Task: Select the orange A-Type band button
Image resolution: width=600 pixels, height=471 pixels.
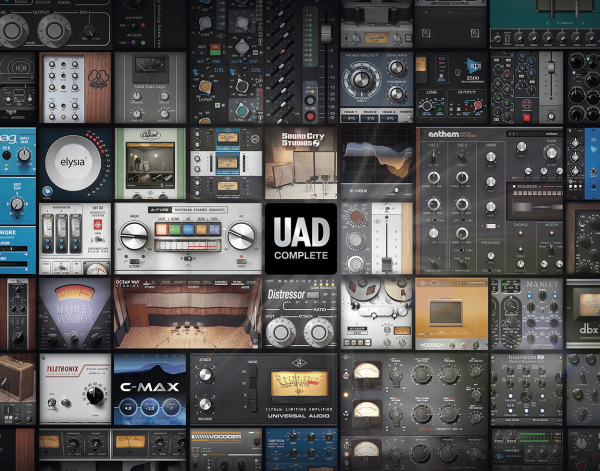Action: click(x=161, y=229)
